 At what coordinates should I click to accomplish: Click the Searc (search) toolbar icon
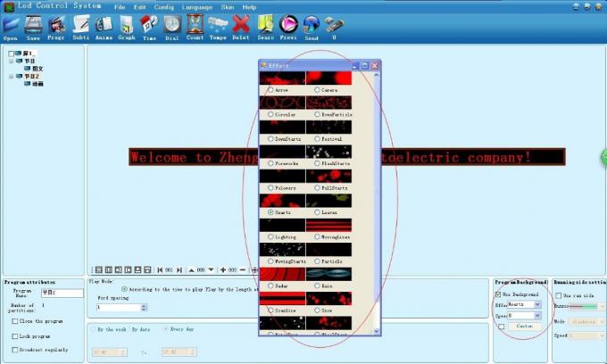[x=266, y=24]
